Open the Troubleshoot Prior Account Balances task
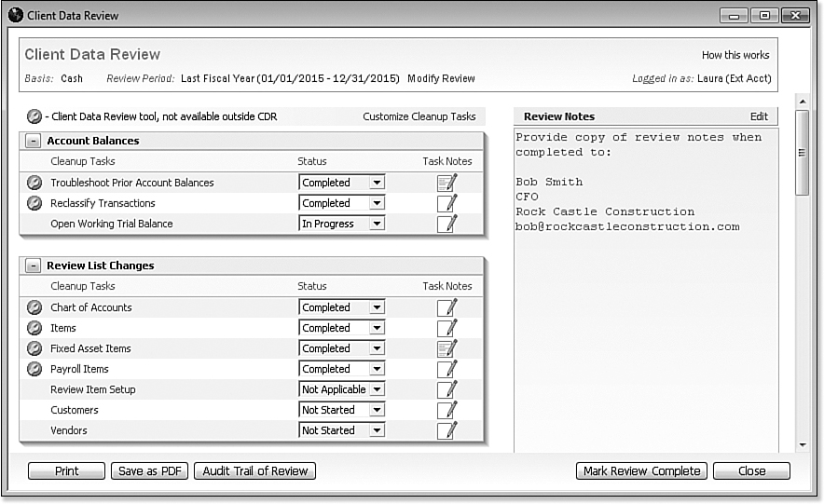824x504 pixels. [132, 183]
